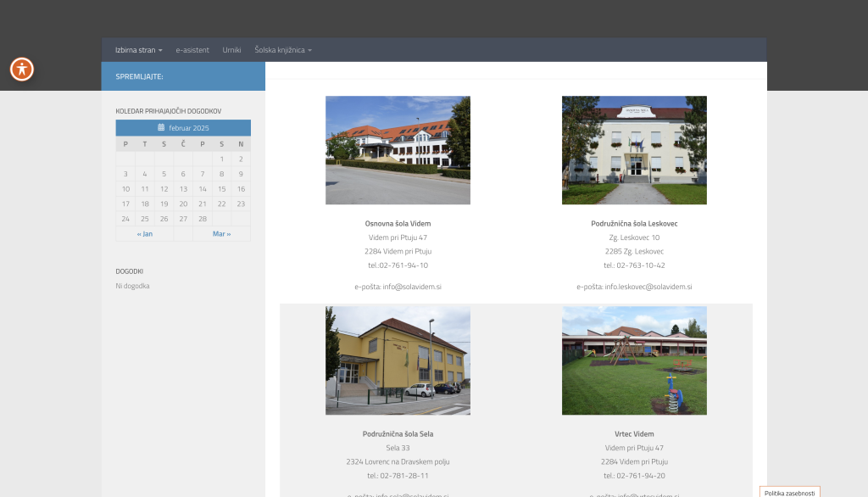Viewport: 868px width, 497px height.
Task: Click the Vrtec Videm title
Action: click(x=634, y=434)
